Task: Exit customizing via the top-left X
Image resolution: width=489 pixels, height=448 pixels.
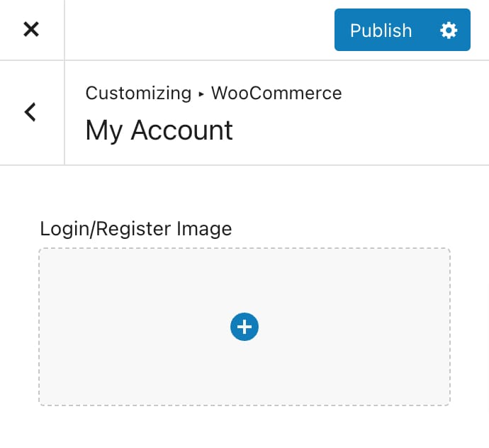Action: pos(31,29)
